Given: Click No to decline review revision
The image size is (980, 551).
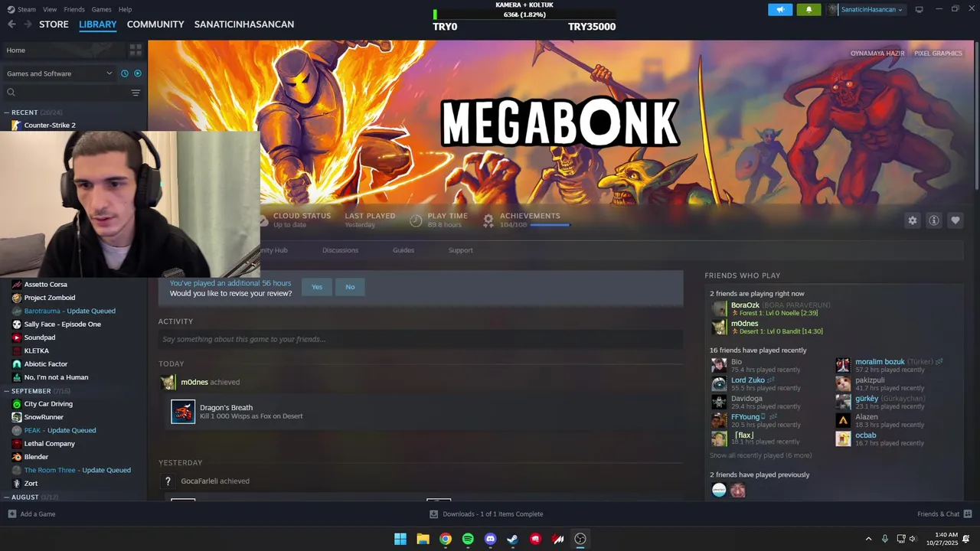Looking at the screenshot, I should 350,287.
